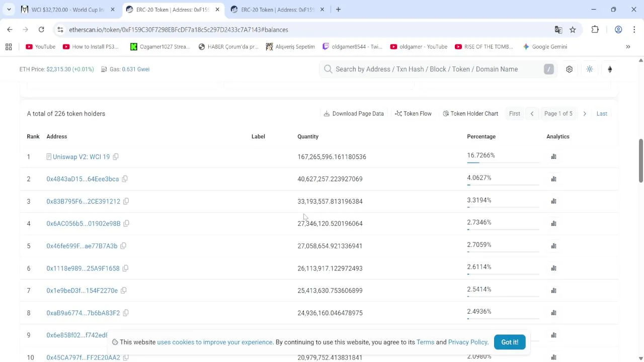Open the RISE OF THE TOMB bookmark
644x362 pixels.
pyautogui.click(x=484, y=47)
